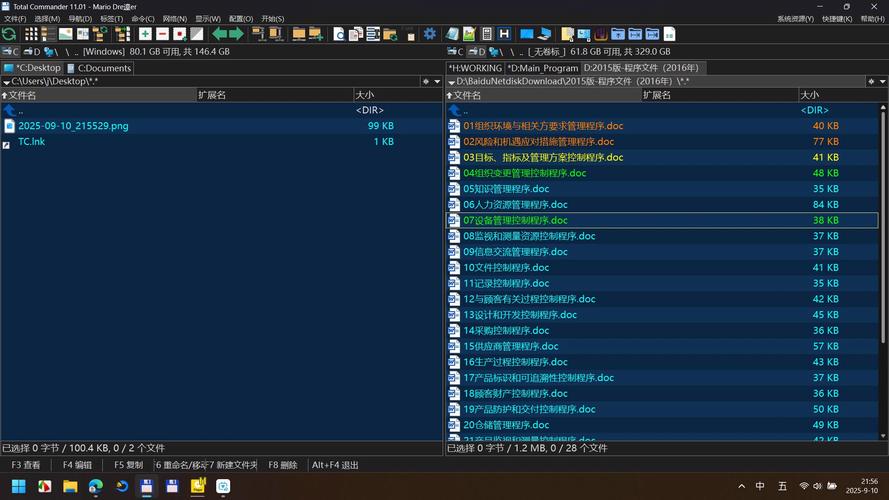The width and height of the screenshot is (889, 500).
Task: Open right panel directory history dropdown arrow
Action: (x=883, y=82)
